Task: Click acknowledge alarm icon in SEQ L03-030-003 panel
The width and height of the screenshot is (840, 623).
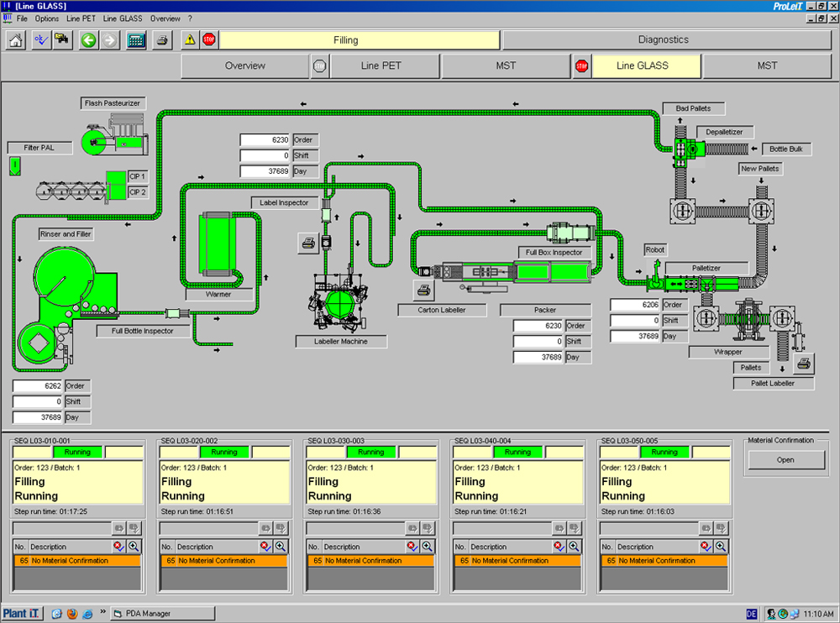Action: [412, 547]
